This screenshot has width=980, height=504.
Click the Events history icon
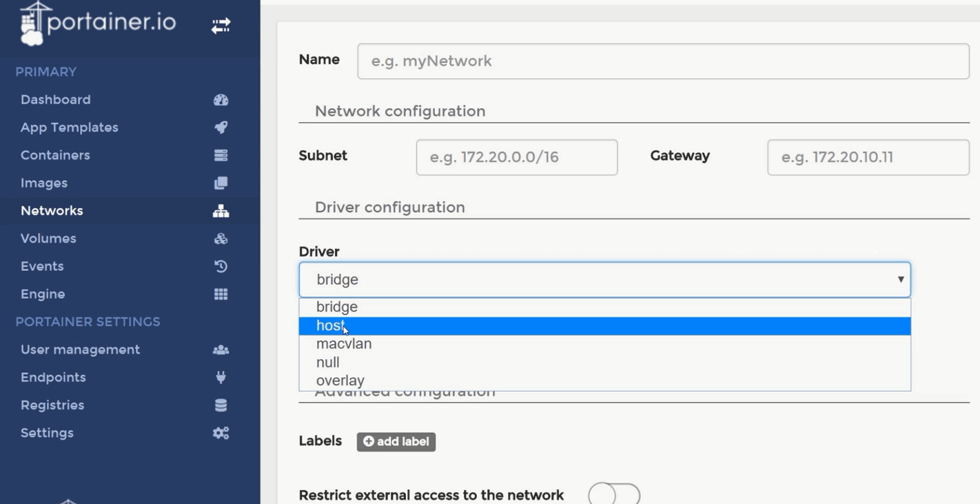coord(221,266)
